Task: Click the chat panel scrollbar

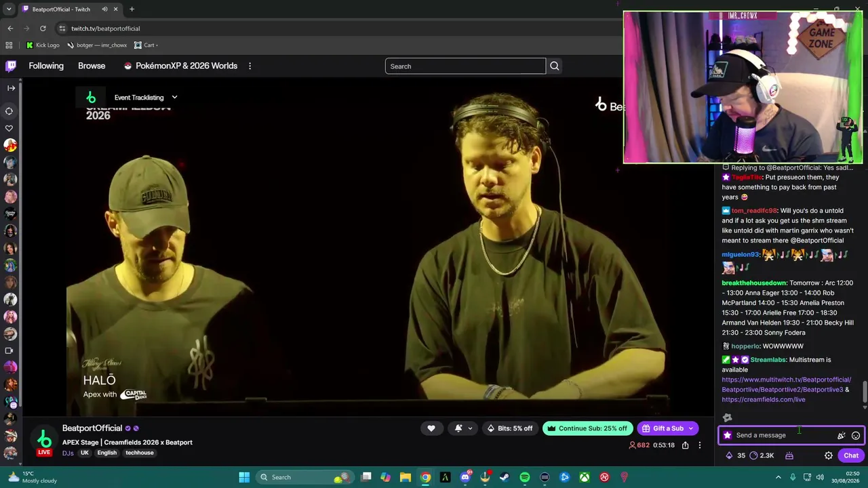Action: point(864,393)
